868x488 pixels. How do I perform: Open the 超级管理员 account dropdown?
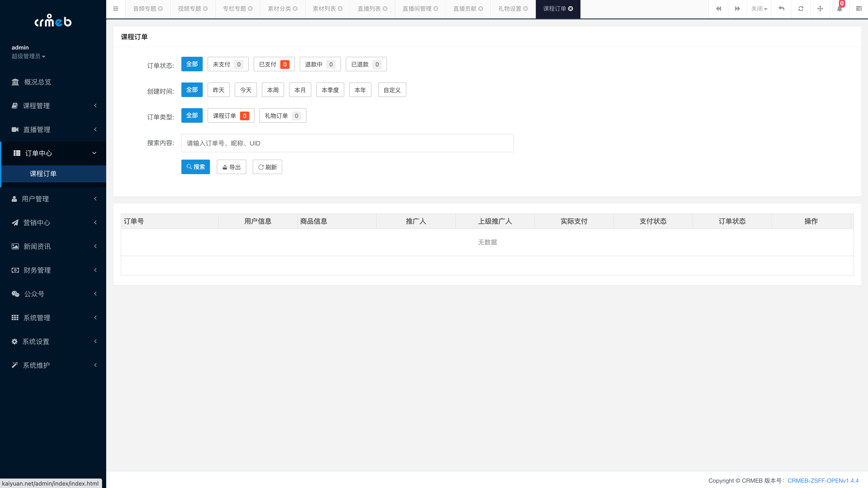tap(28, 56)
